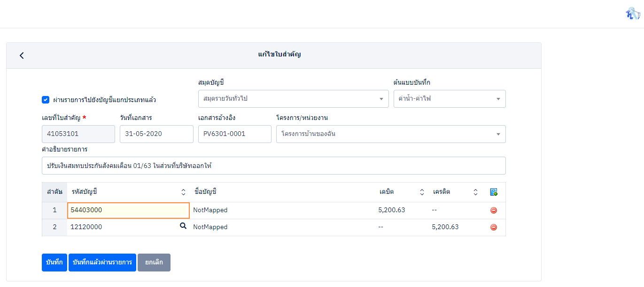
Task: Remove row 2 using red minus icon
Action: [493, 227]
